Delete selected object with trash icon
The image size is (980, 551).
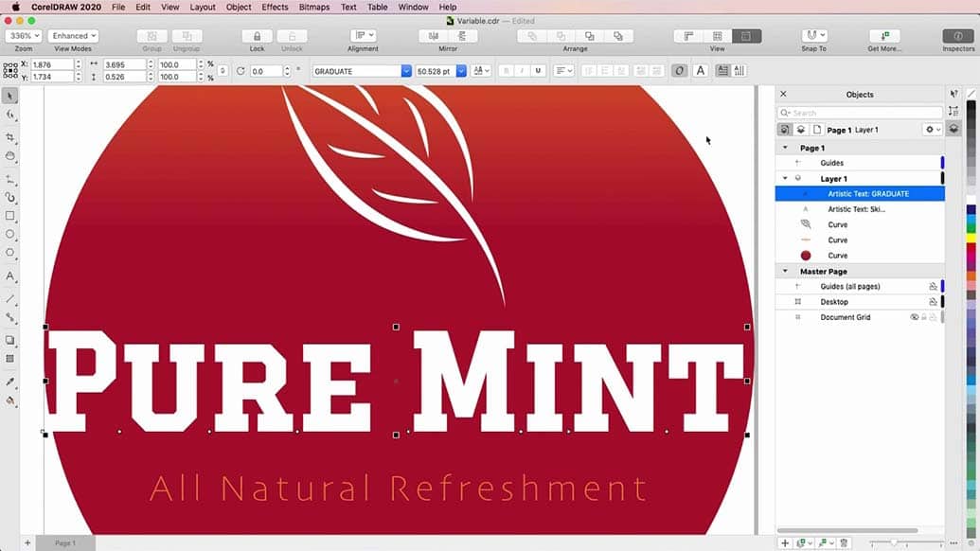(844, 542)
